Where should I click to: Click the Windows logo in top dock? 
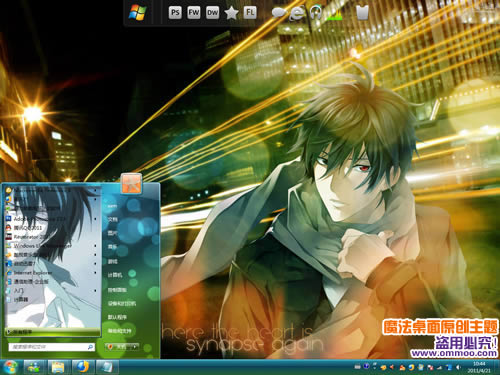(x=138, y=13)
